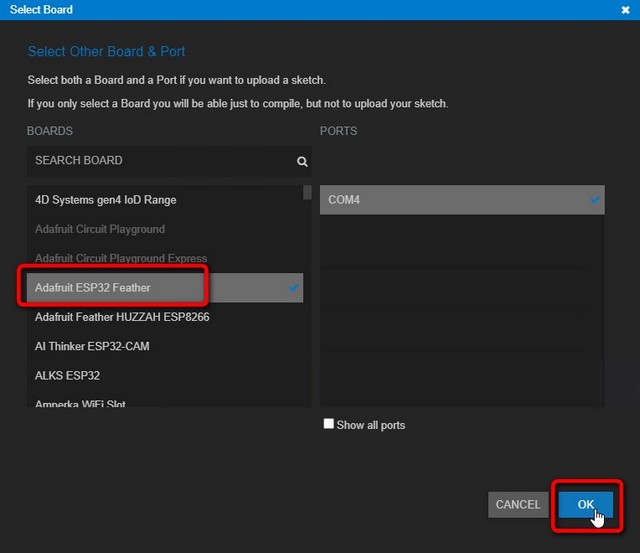Viewport: 640px width, 553px height.
Task: Click the Select Other Board & Port heading
Action: coord(107,51)
